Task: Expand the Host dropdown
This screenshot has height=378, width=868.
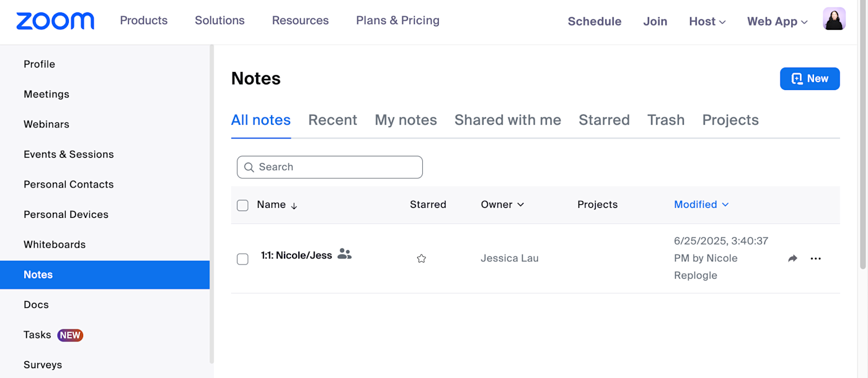Action: tap(707, 21)
